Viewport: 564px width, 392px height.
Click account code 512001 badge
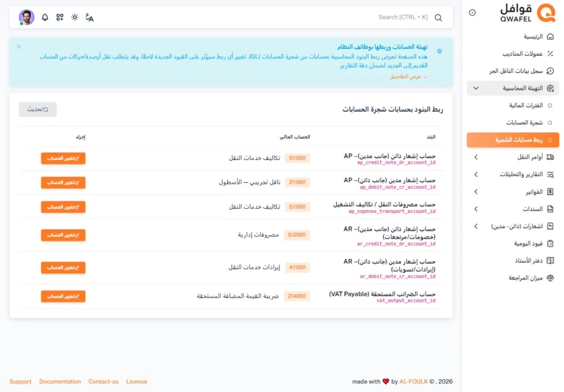[297, 234]
